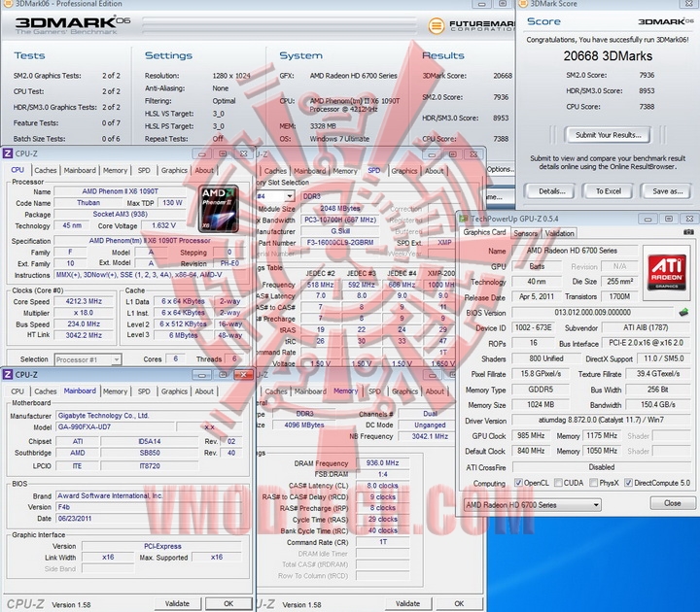Click the Save as... button
This screenshot has width=700, height=612.
pos(668,191)
